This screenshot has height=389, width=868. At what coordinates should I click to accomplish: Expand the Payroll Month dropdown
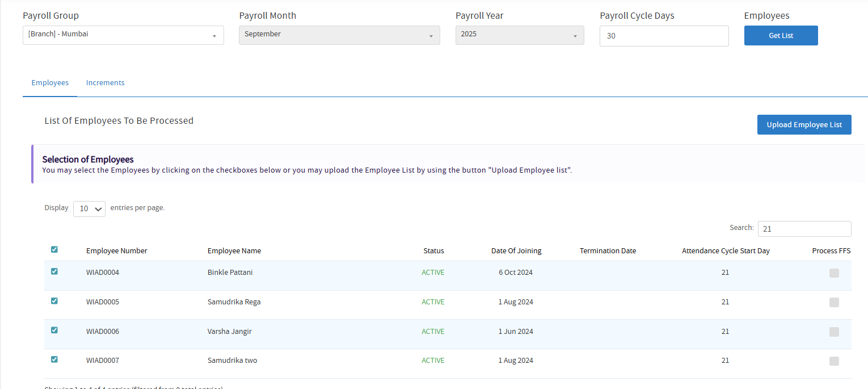coord(339,35)
